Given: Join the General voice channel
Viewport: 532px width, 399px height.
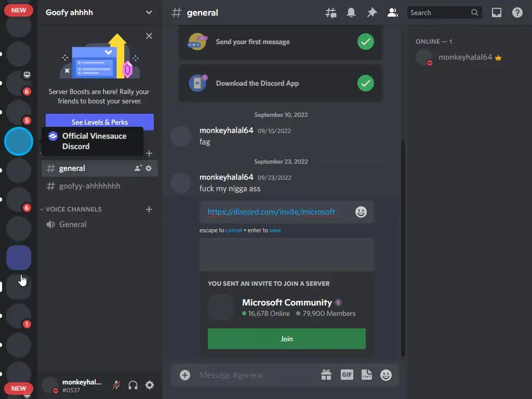Looking at the screenshot, I should pos(99,224).
